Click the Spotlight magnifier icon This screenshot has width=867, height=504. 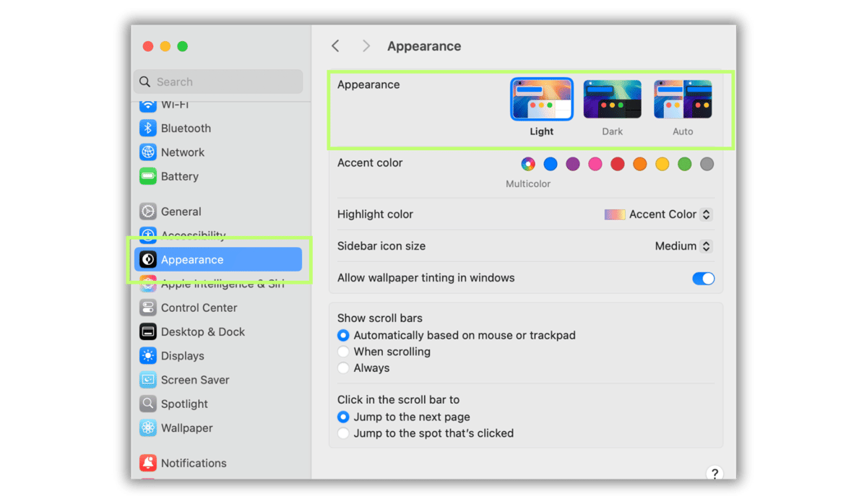[x=148, y=404]
